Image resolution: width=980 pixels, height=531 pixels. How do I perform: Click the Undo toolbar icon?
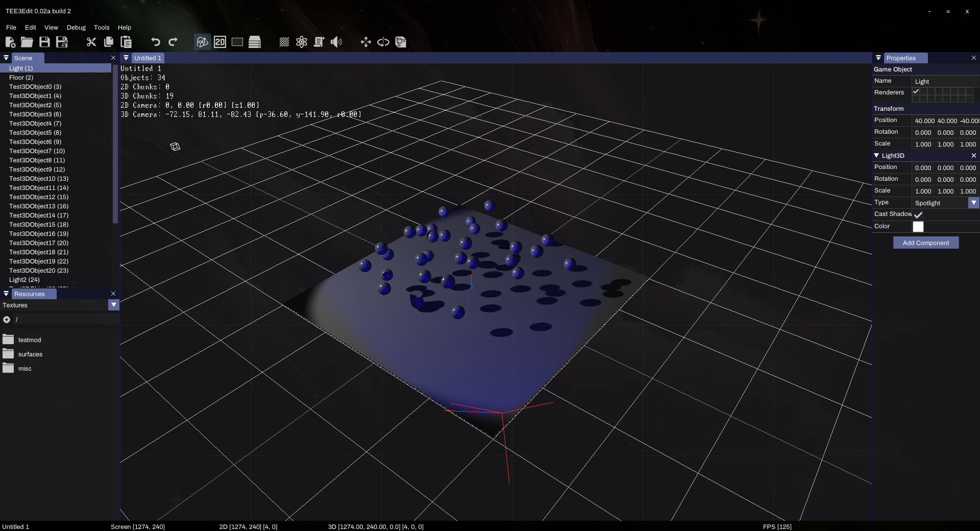coord(155,42)
